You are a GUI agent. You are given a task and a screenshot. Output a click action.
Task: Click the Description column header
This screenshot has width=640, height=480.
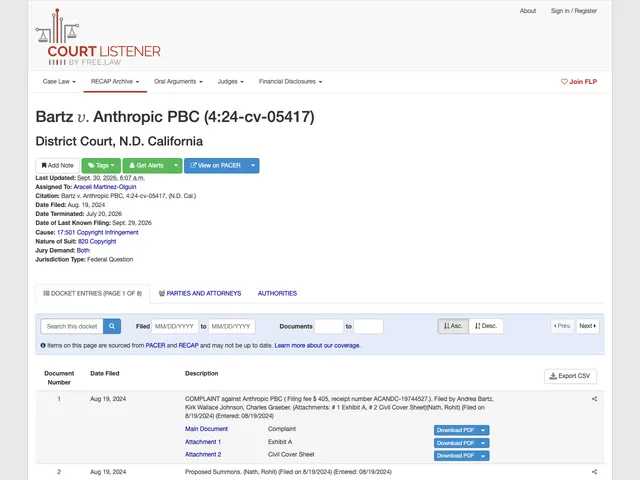click(x=202, y=373)
